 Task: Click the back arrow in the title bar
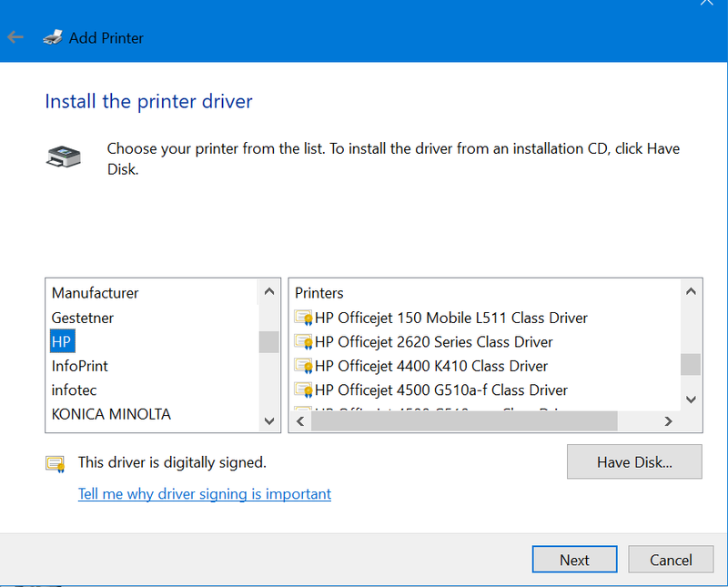[15, 38]
